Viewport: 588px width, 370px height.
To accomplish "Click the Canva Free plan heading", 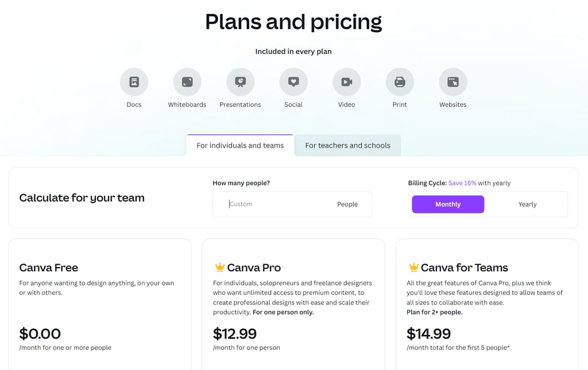I will pyautogui.click(x=49, y=268).
